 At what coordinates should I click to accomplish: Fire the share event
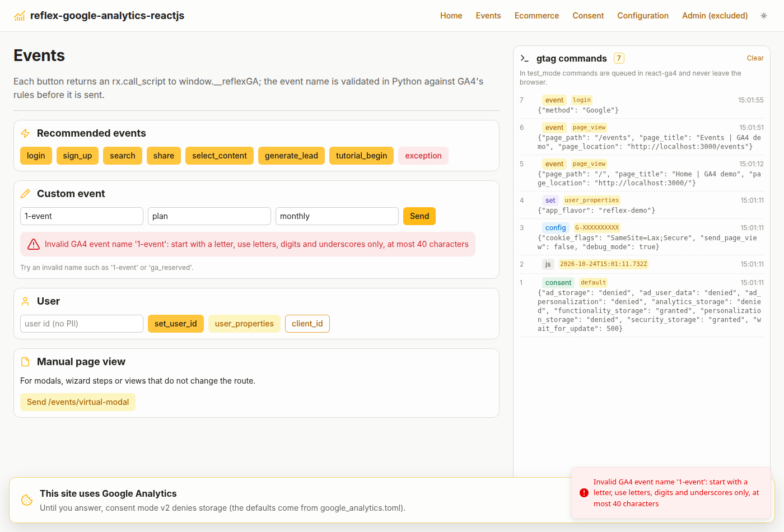(x=164, y=156)
